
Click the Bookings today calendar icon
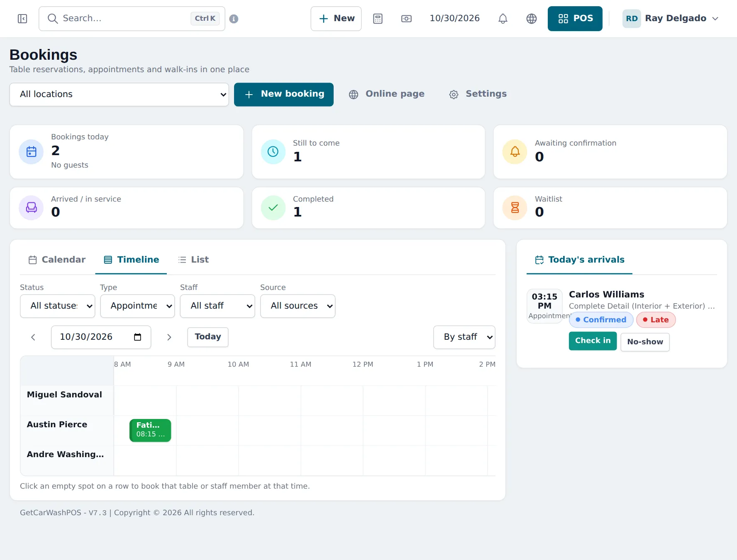(x=32, y=152)
